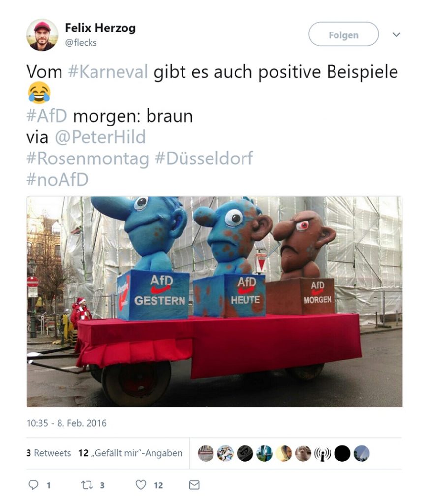The image size is (426, 504).
Task: View the 3 Retweets list
Action: coord(49,453)
